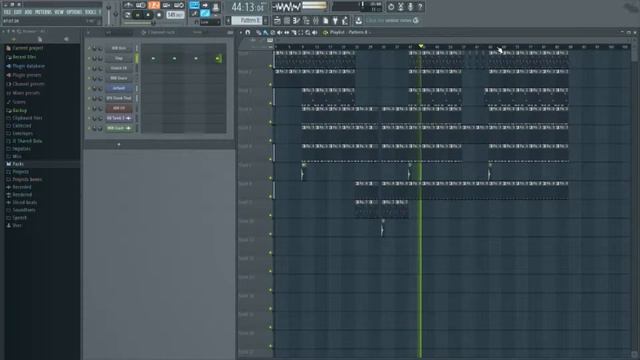640x360 pixels.
Task: Click the online news hint text
Action: (389, 20)
